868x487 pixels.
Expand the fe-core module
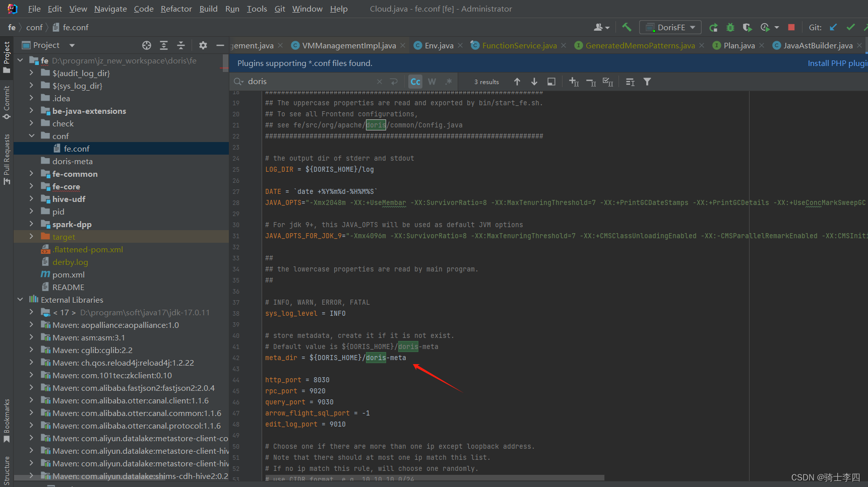click(31, 186)
